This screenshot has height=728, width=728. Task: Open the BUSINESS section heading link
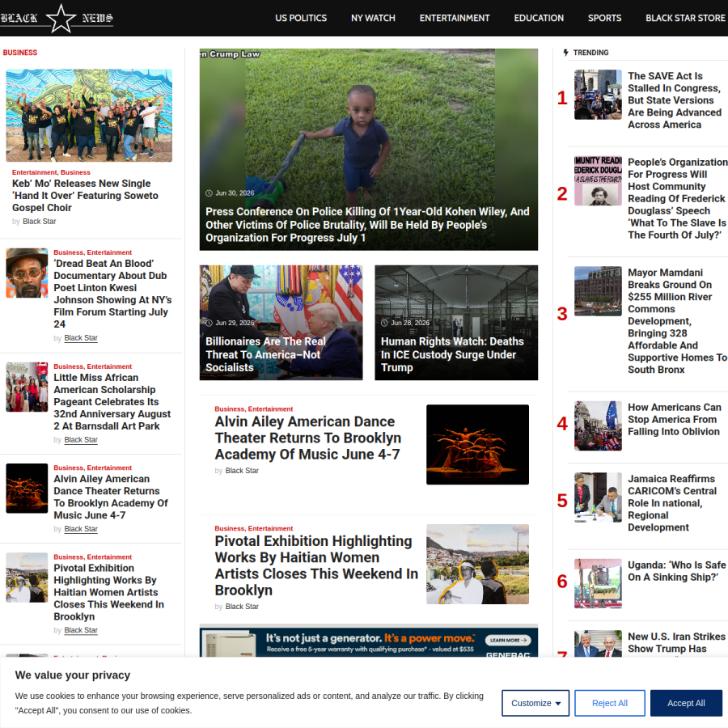[20, 53]
